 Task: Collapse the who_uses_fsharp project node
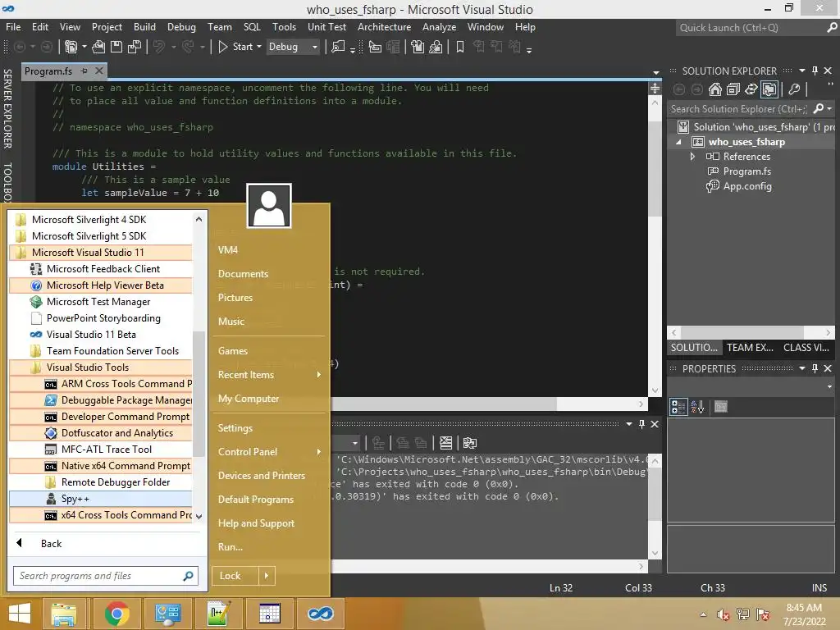[678, 142]
